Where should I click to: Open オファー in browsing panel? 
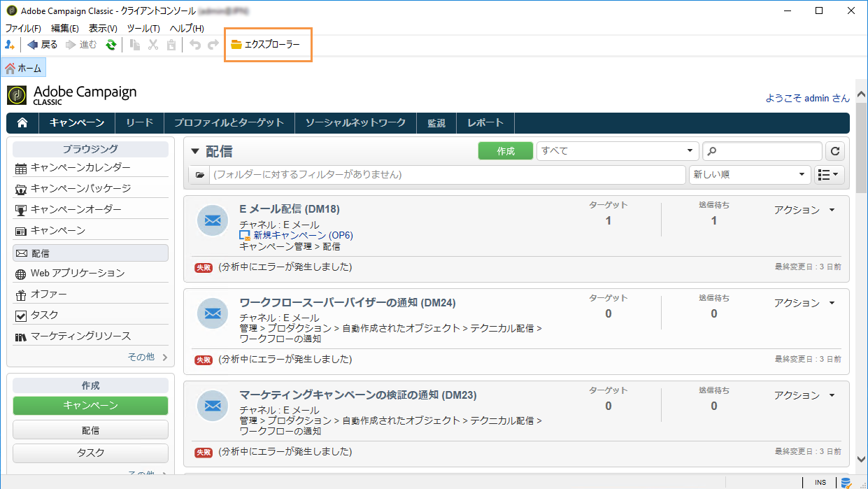(90, 294)
